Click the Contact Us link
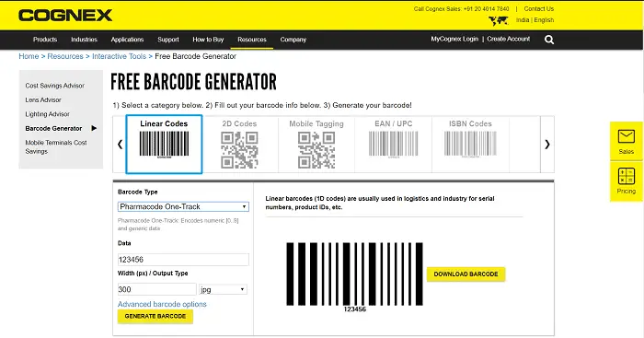Image resolution: width=644 pixels, height=338 pixels. (539, 8)
